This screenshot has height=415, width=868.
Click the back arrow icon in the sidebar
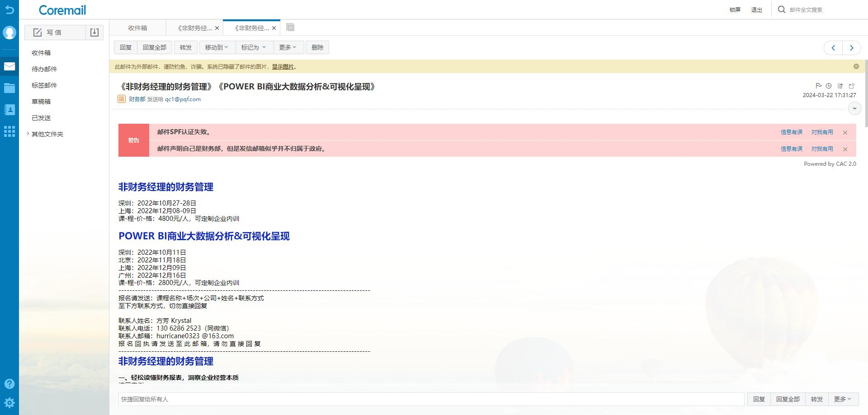pyautogui.click(x=9, y=10)
